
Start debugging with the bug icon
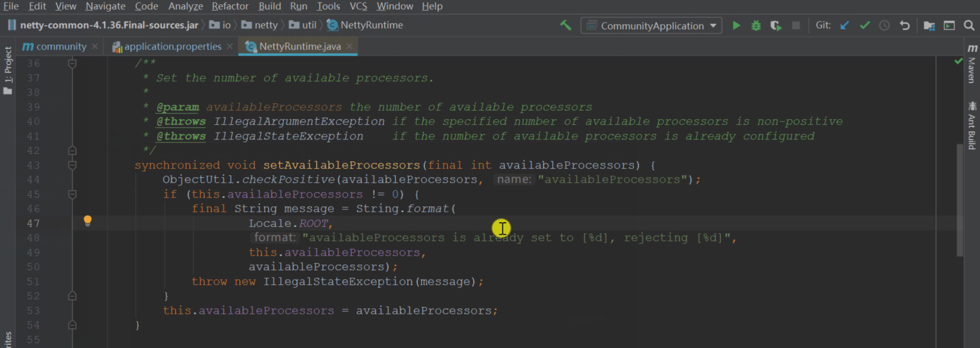(x=756, y=26)
